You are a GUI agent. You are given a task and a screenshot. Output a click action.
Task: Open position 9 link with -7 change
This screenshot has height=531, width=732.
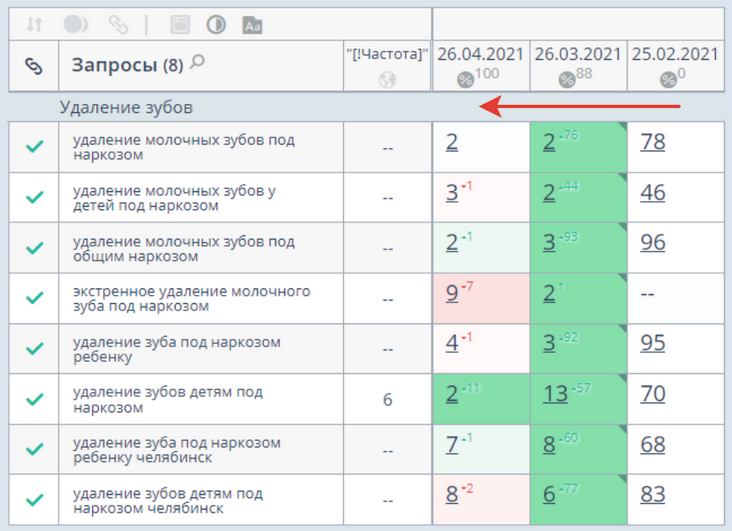pos(452,293)
